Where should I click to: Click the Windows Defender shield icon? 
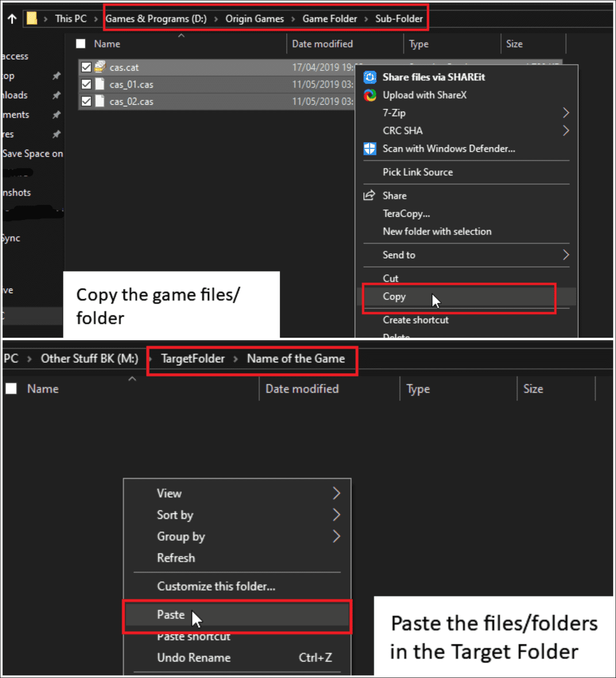370,149
